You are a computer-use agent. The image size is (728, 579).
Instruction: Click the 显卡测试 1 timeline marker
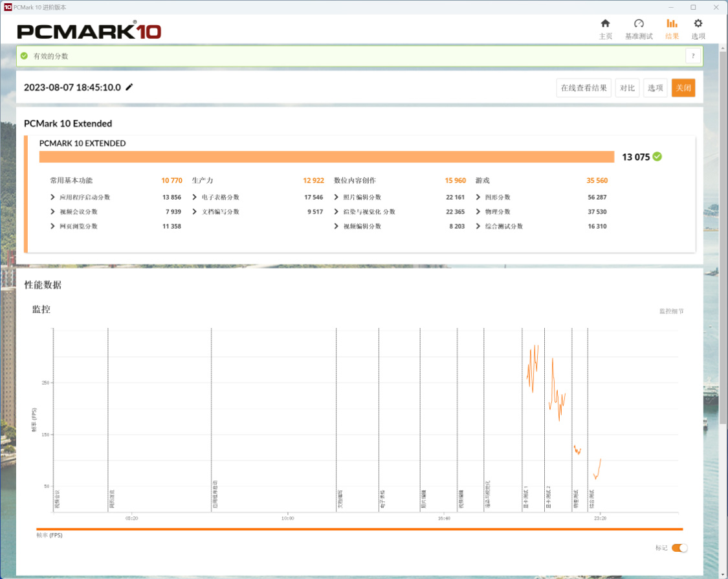click(x=526, y=497)
